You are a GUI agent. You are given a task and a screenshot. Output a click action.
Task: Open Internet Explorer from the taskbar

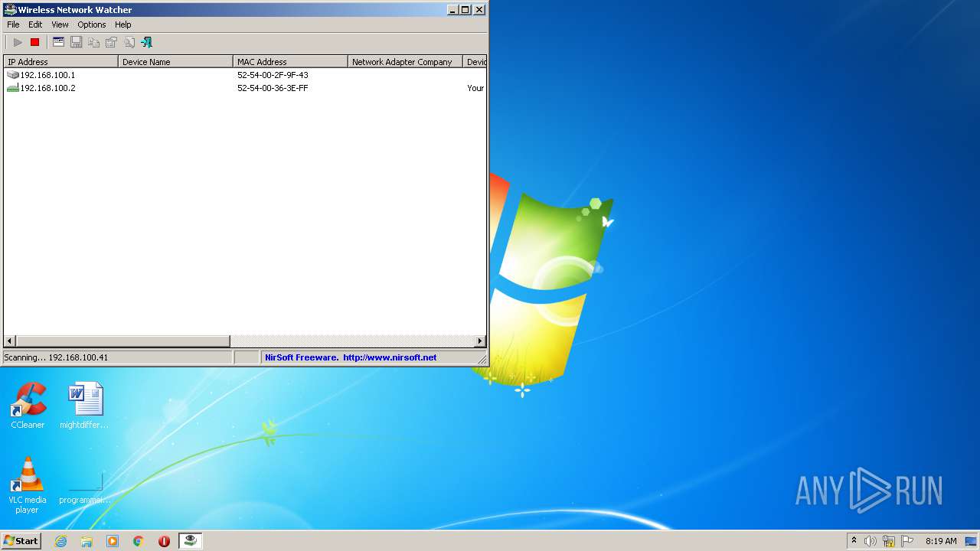click(x=60, y=541)
